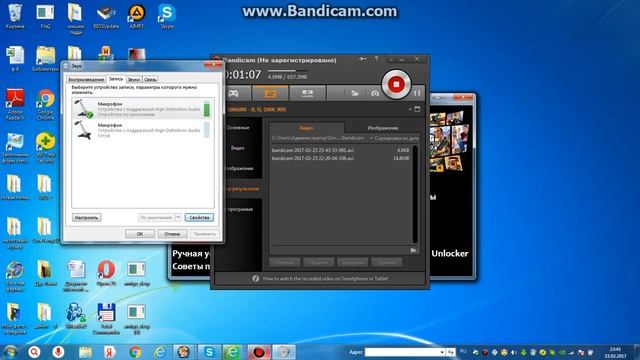Switch to Bandicam in the taskbar
640x360 pixels.
(x=259, y=352)
